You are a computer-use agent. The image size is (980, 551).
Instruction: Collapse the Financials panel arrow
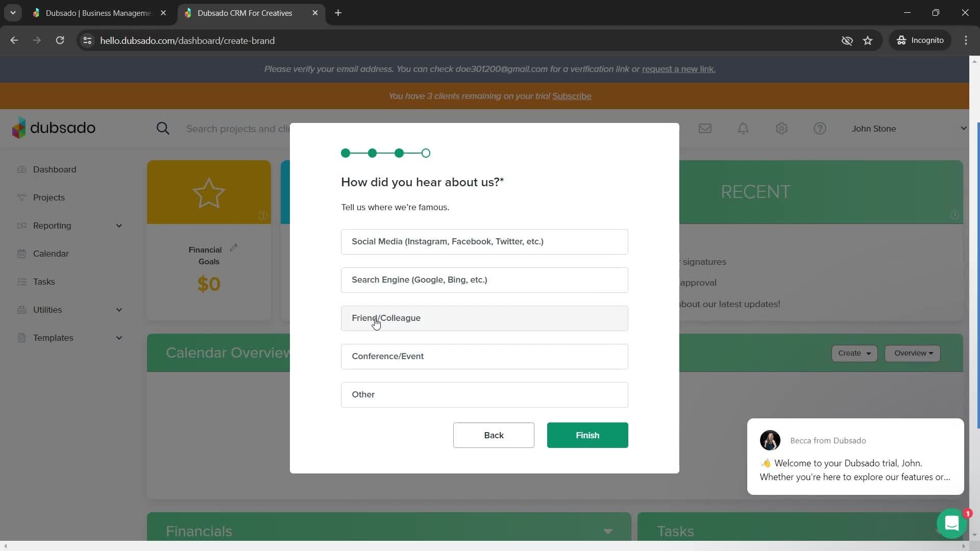point(608,532)
